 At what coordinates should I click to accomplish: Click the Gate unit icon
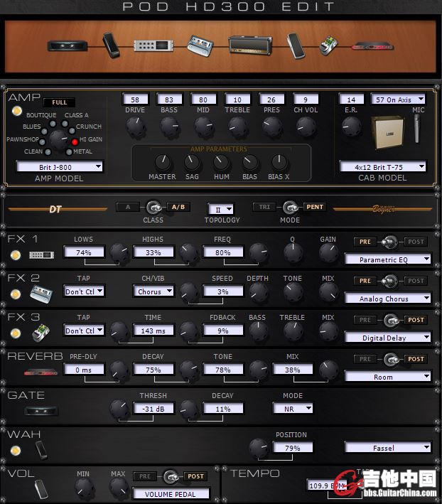click(41, 411)
